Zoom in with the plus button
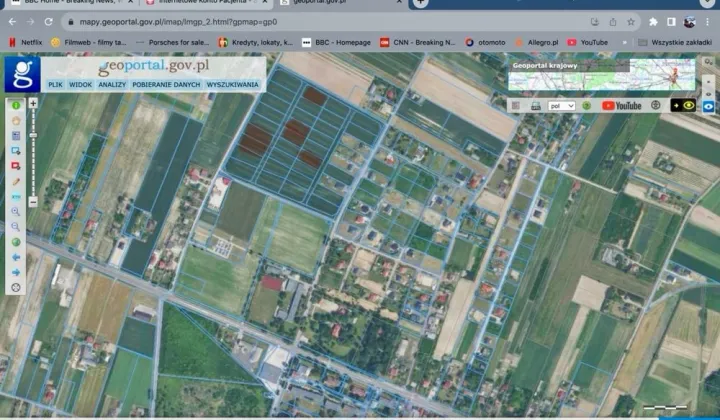 (33, 103)
